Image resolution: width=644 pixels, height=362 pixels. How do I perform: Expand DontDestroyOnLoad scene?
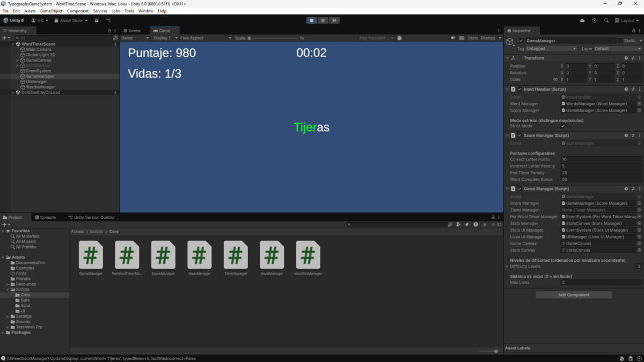pos(13,92)
